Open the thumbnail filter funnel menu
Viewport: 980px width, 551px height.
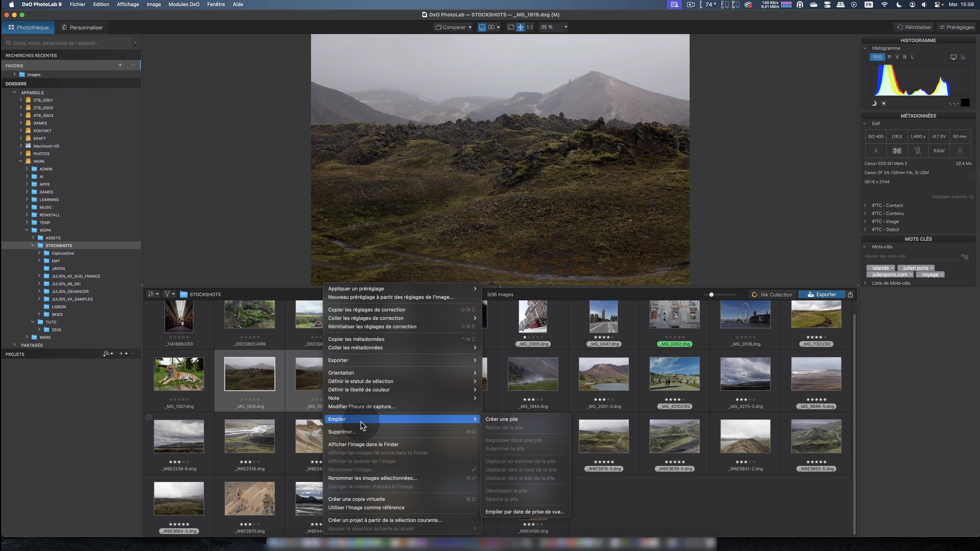[x=169, y=294]
